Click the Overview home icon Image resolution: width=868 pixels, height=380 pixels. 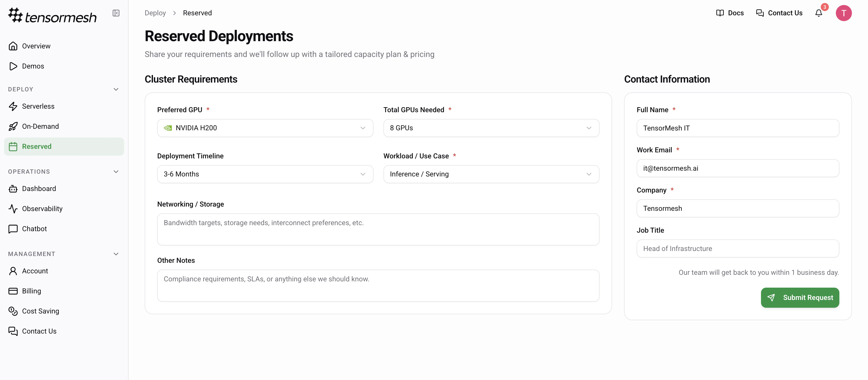(x=13, y=46)
